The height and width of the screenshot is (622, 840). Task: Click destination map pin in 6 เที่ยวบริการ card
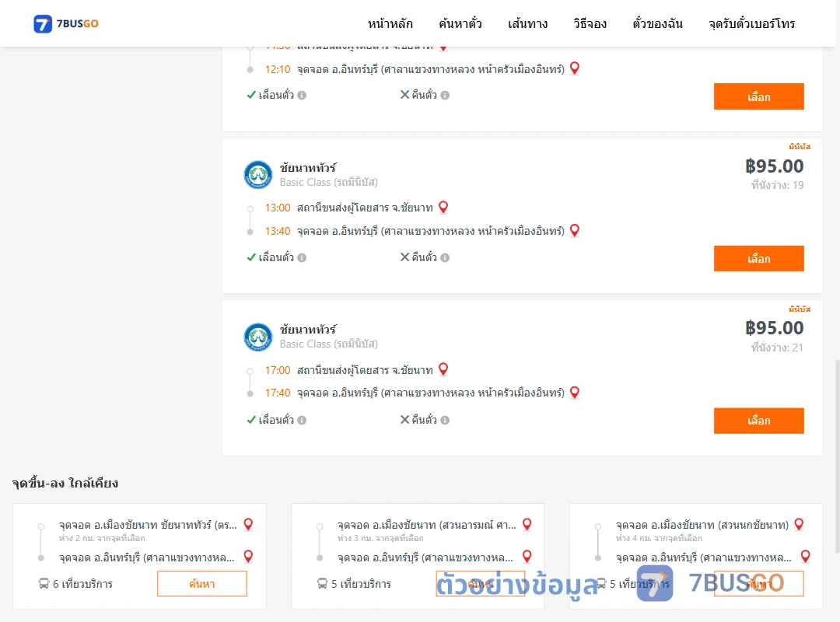(x=249, y=557)
